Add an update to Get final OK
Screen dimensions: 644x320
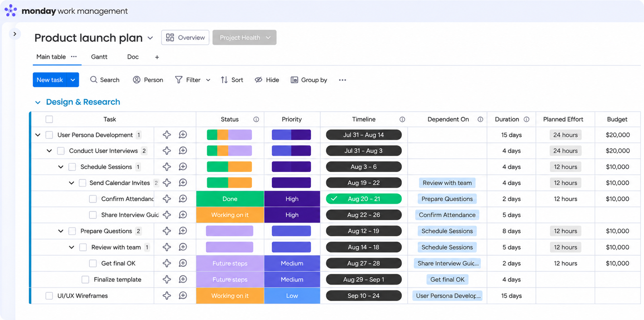pos(183,263)
